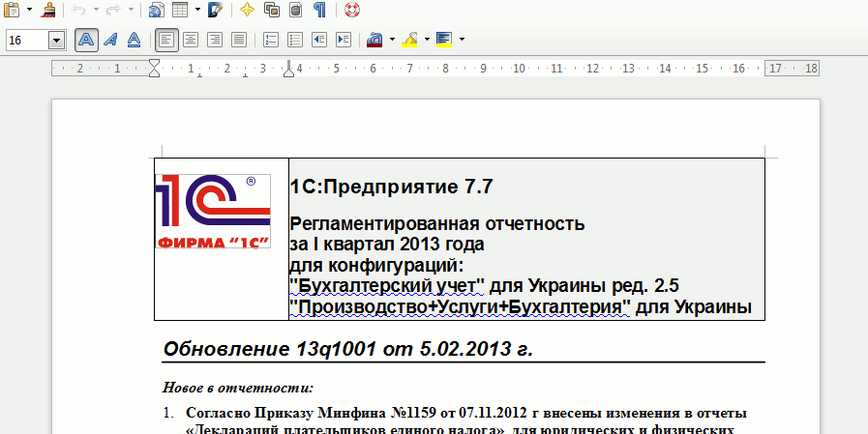Open the Navigator star icon
This screenshot has height=434, width=868.
tap(248, 10)
